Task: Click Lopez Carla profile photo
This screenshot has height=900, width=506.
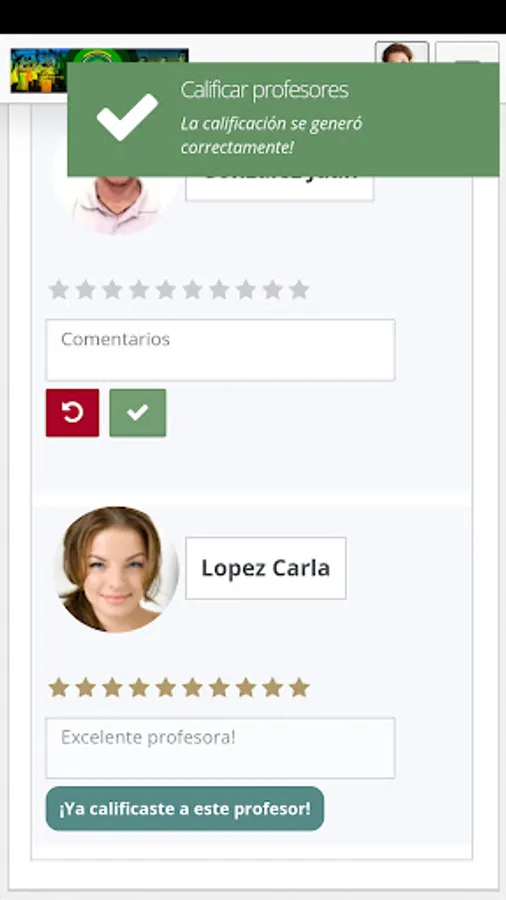Action: click(116, 569)
